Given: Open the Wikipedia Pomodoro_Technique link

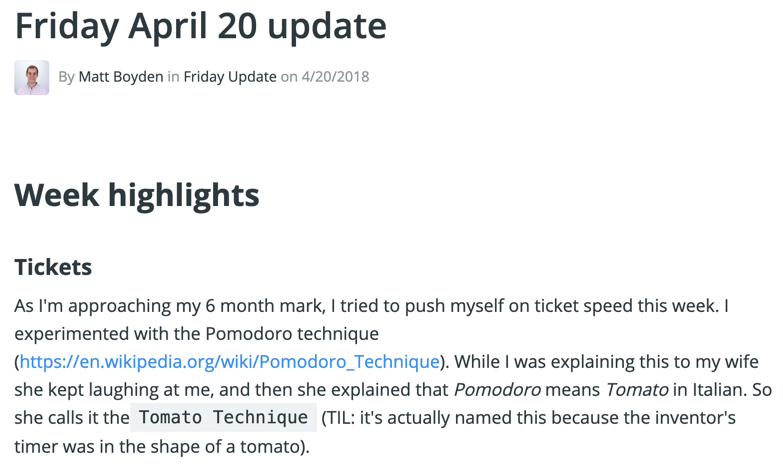Looking at the screenshot, I should pos(230,362).
